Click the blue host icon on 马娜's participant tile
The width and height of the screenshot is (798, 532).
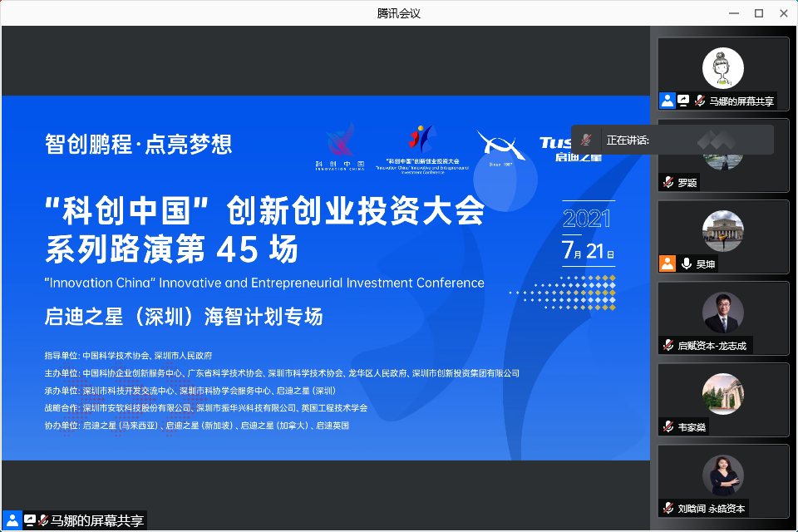click(667, 101)
